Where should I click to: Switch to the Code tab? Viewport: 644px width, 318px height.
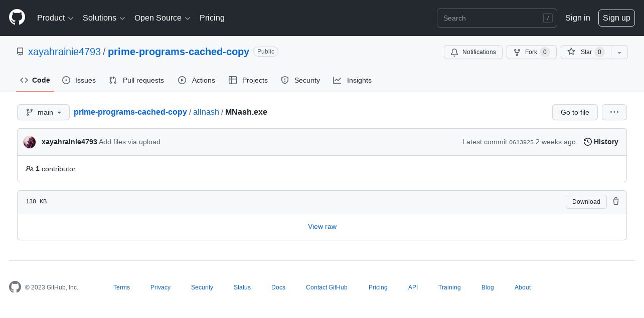[x=35, y=80]
